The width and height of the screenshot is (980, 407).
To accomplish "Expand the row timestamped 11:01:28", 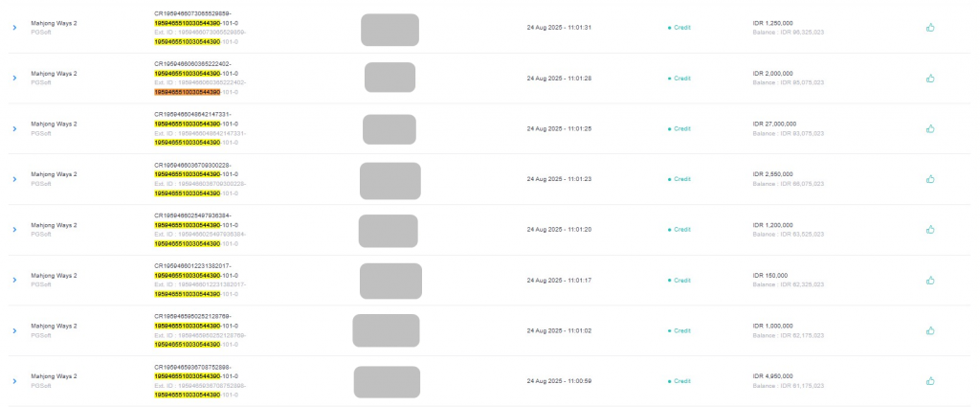I will click(14, 79).
